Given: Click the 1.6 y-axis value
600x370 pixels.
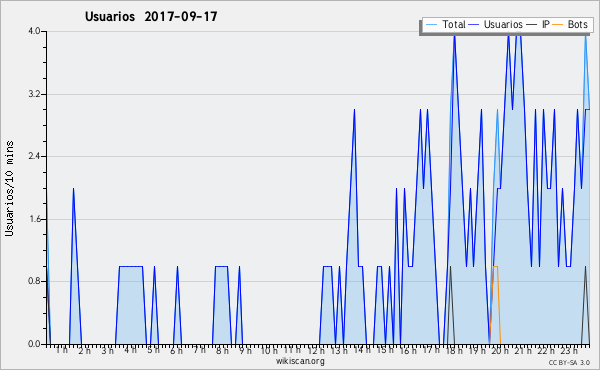Looking at the screenshot, I should click(34, 219).
